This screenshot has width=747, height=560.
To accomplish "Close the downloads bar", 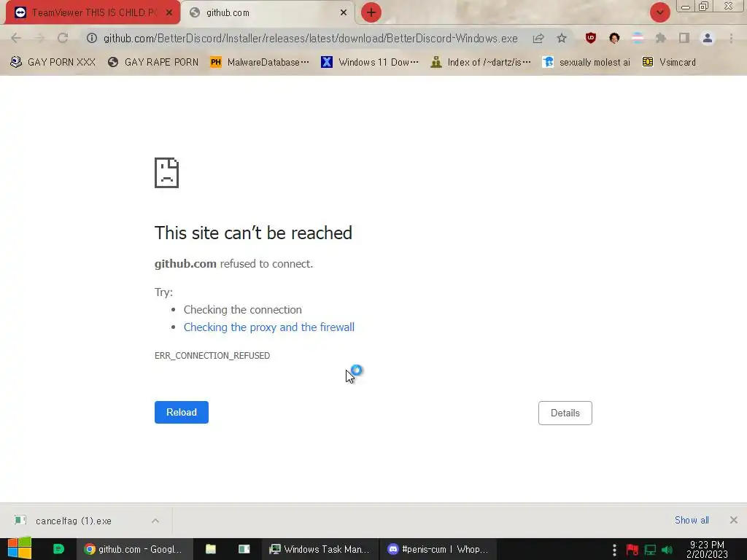I will [x=734, y=520].
